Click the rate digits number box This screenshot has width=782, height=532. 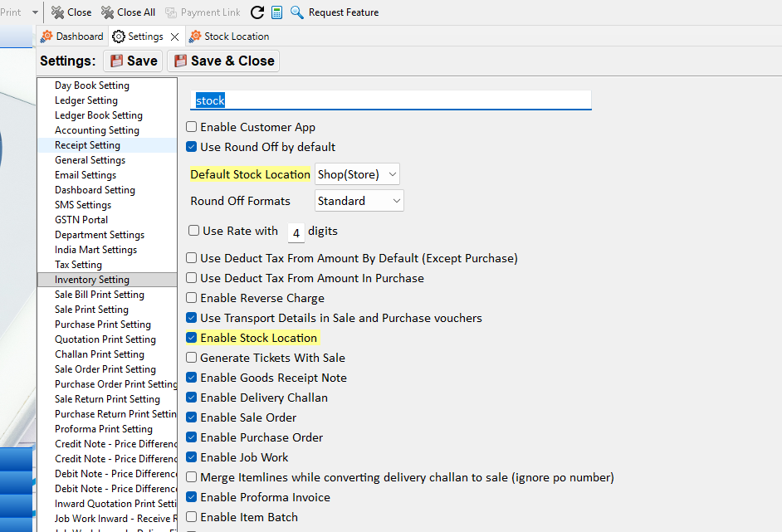pos(296,232)
